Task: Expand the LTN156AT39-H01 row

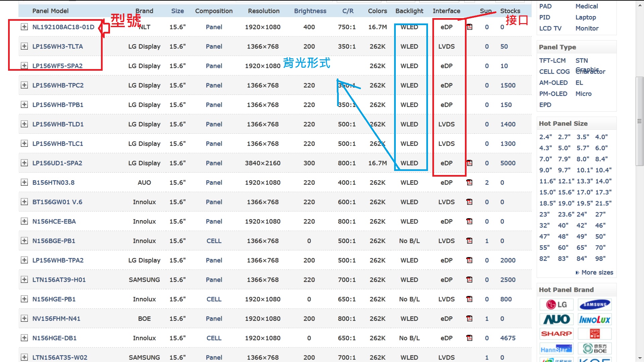Action: (x=24, y=280)
